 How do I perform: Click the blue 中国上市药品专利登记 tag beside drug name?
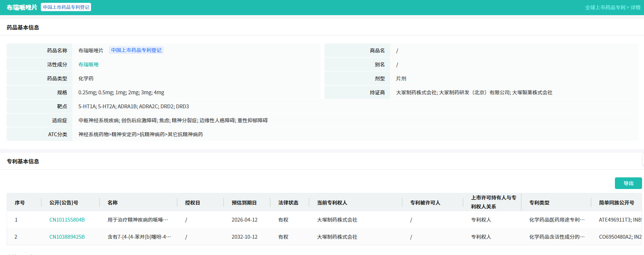pyautogui.click(x=136, y=50)
